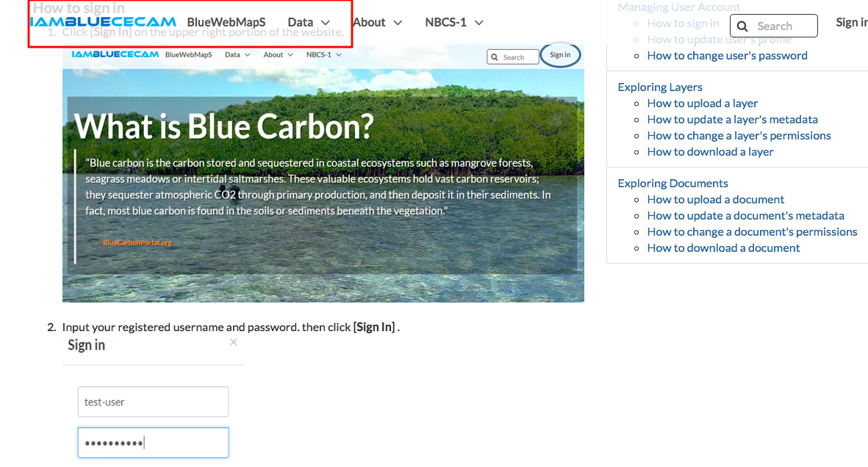
Task: Open 'How to update a layer's metadata' link
Action: [732, 119]
